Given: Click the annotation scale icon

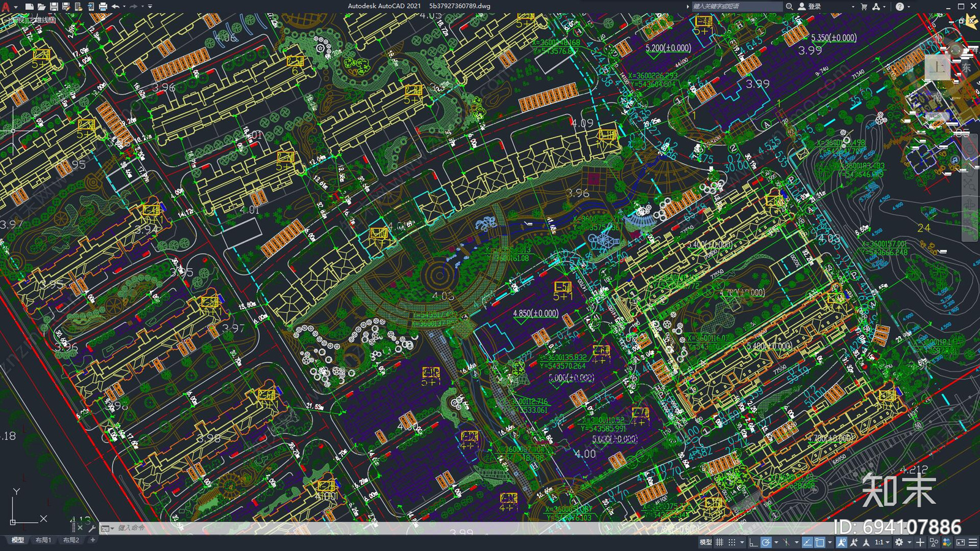Looking at the screenshot, I should point(866,542).
